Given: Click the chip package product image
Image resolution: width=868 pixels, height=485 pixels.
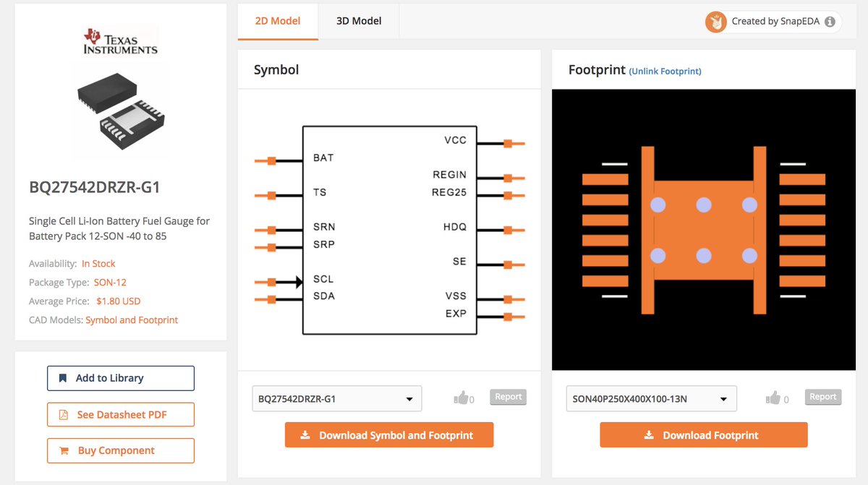Looking at the screenshot, I should [x=120, y=110].
